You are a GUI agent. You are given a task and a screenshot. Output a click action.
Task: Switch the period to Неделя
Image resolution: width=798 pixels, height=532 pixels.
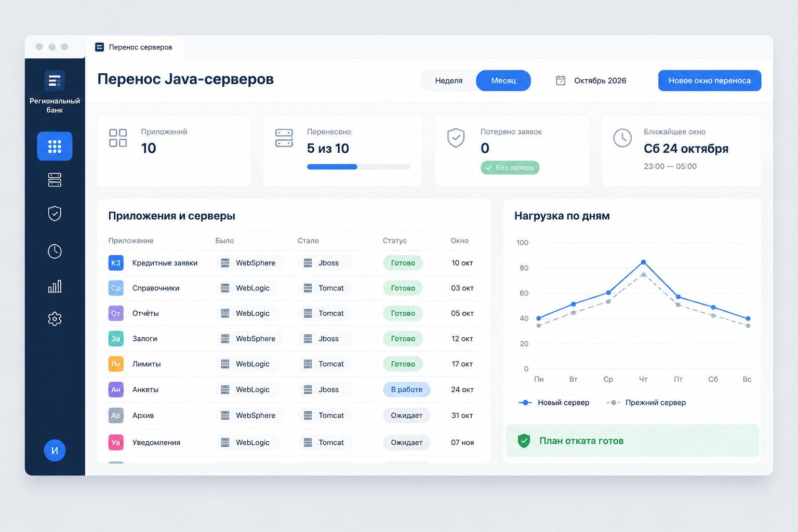pyautogui.click(x=449, y=81)
